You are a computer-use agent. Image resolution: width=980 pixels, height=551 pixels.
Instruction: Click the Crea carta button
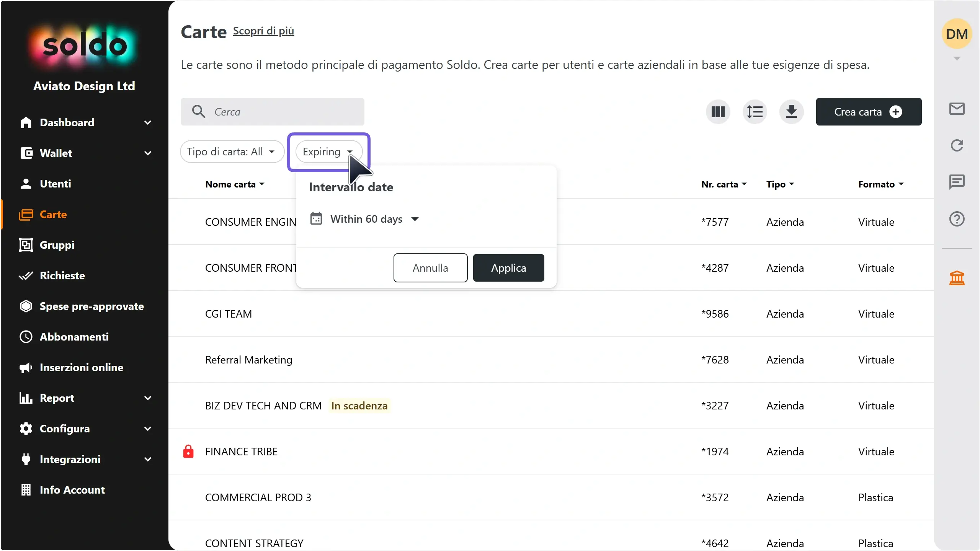click(869, 112)
